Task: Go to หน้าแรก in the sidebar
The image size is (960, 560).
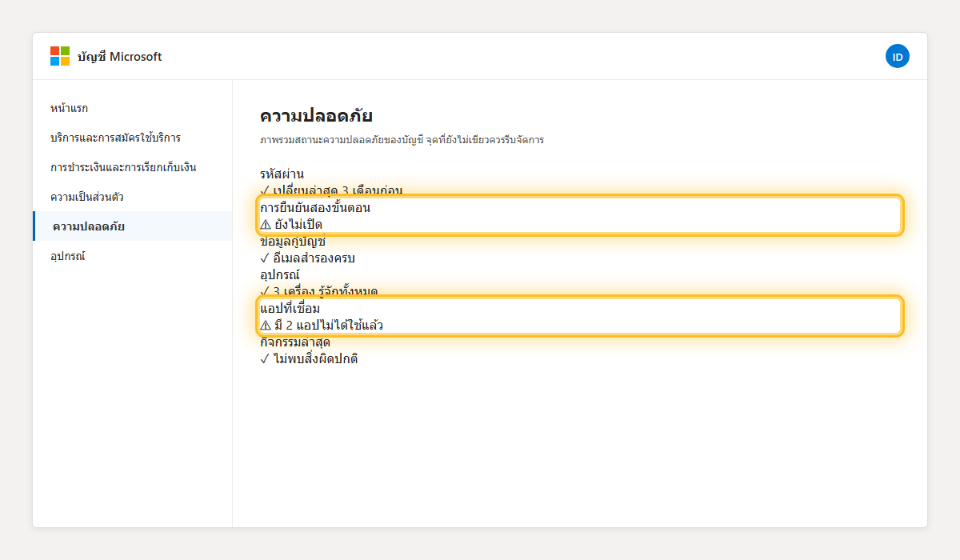Action: click(x=133, y=108)
